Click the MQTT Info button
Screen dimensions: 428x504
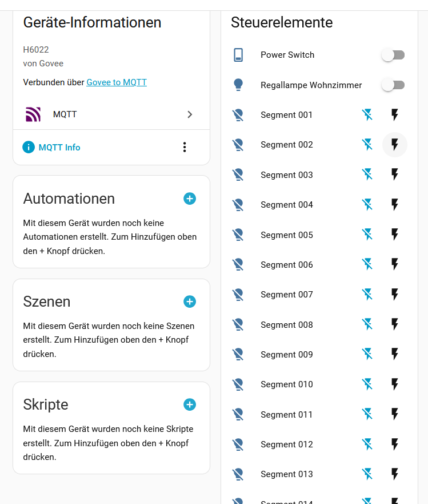click(x=51, y=148)
